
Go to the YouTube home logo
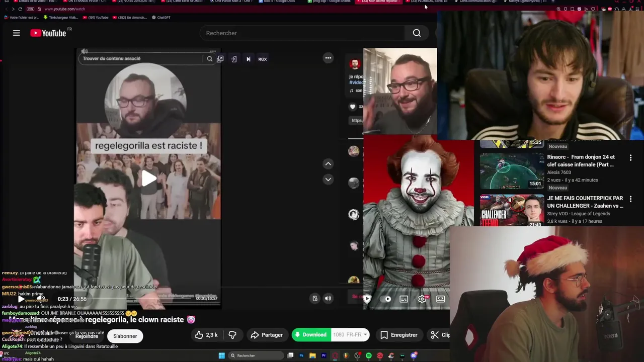[48, 33]
